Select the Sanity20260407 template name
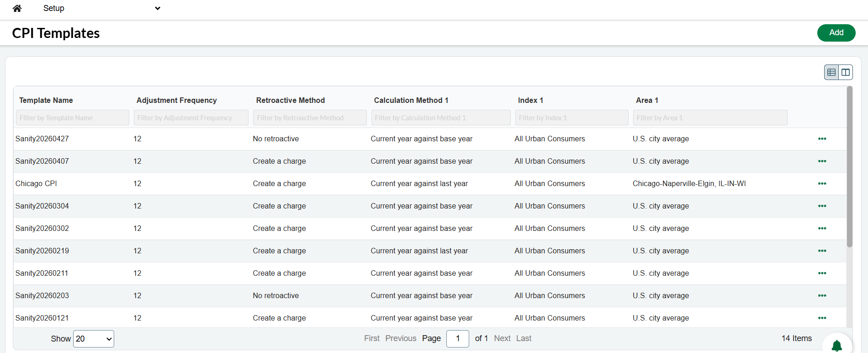Image resolution: width=868 pixels, height=353 pixels. point(42,161)
